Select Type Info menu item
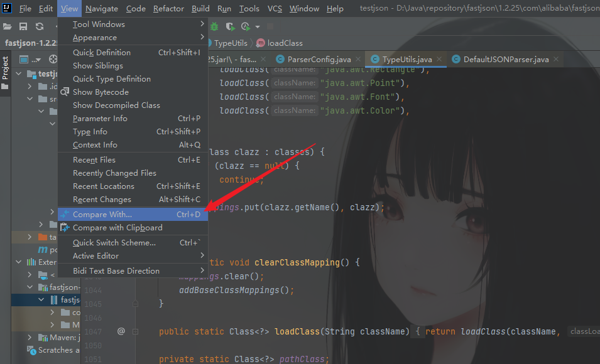600x364 pixels. click(133, 132)
